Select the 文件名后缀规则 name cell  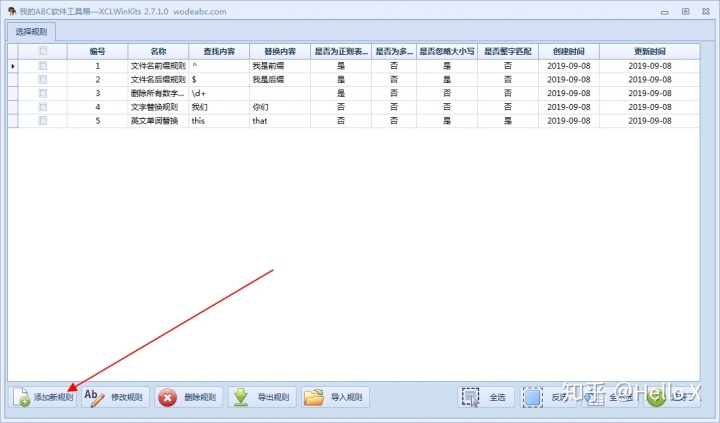click(x=158, y=80)
